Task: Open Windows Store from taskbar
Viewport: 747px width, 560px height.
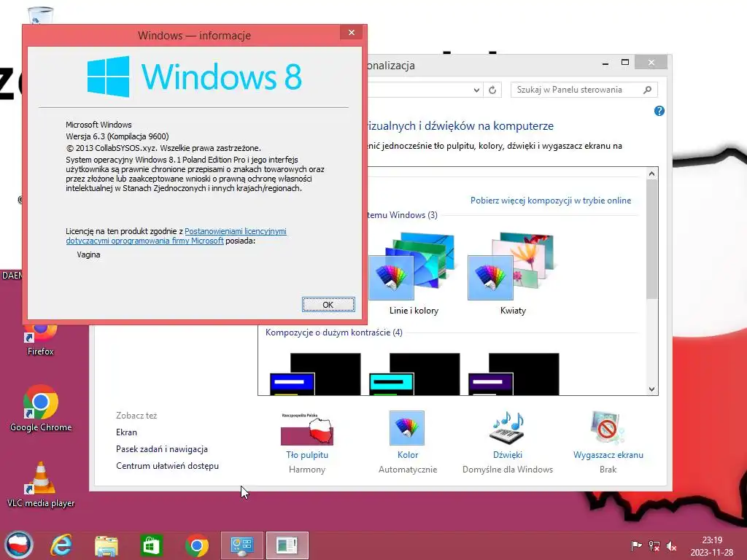Action: pos(152,545)
